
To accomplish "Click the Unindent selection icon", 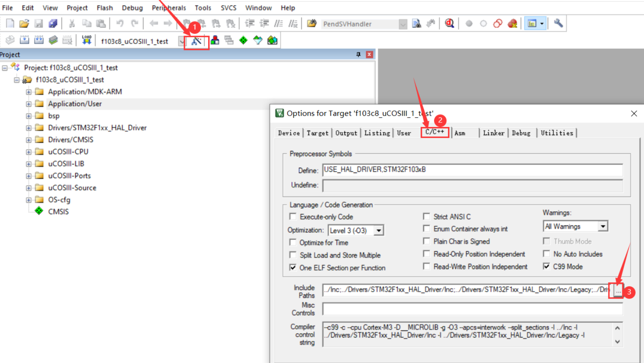I will click(x=264, y=24).
